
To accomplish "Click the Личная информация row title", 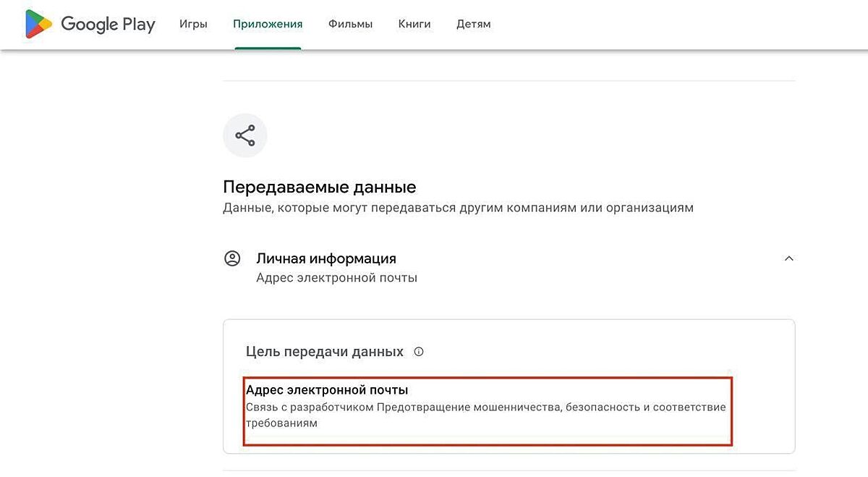I will tap(326, 258).
